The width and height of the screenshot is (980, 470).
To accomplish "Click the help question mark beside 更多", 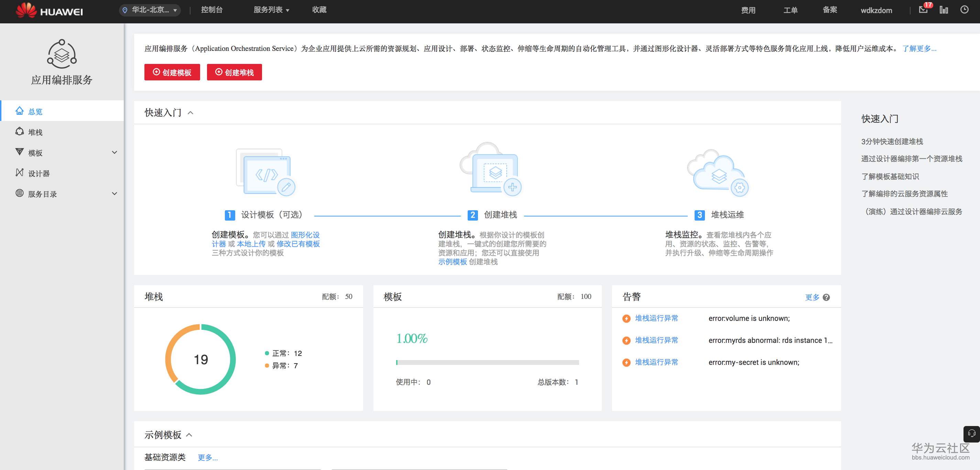I will [826, 298].
